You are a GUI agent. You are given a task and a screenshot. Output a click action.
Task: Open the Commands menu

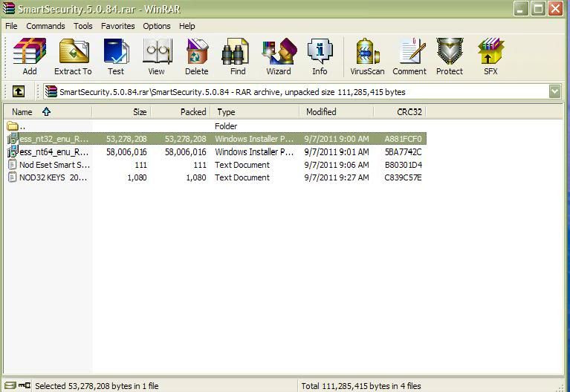point(45,26)
